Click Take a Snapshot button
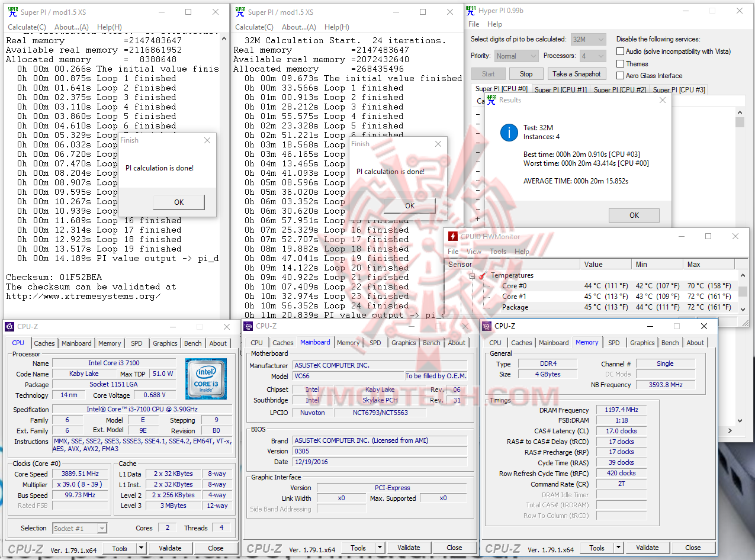Image resolution: width=755 pixels, height=560 pixels. click(x=577, y=74)
